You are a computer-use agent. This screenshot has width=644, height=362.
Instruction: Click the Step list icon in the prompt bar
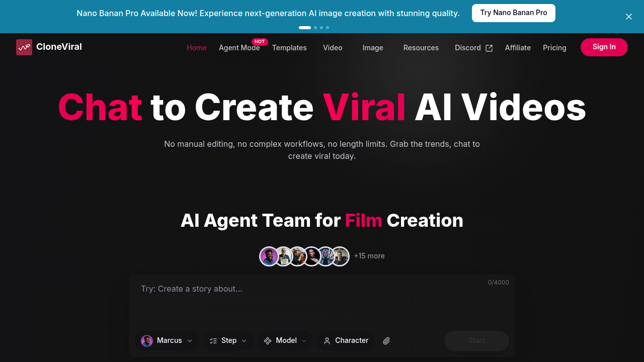(213, 341)
